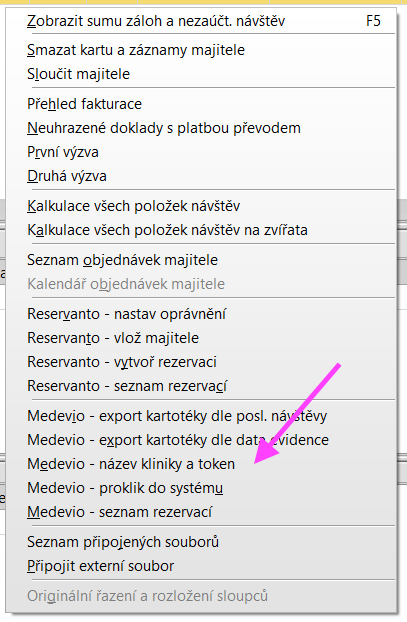This screenshot has height=622, width=407.
Task: Click Reservanto - nastav oprávnění
Action: click(201, 314)
